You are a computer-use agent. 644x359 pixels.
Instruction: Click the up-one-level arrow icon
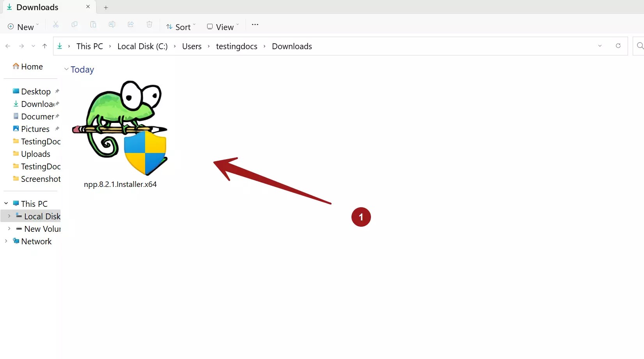point(44,46)
